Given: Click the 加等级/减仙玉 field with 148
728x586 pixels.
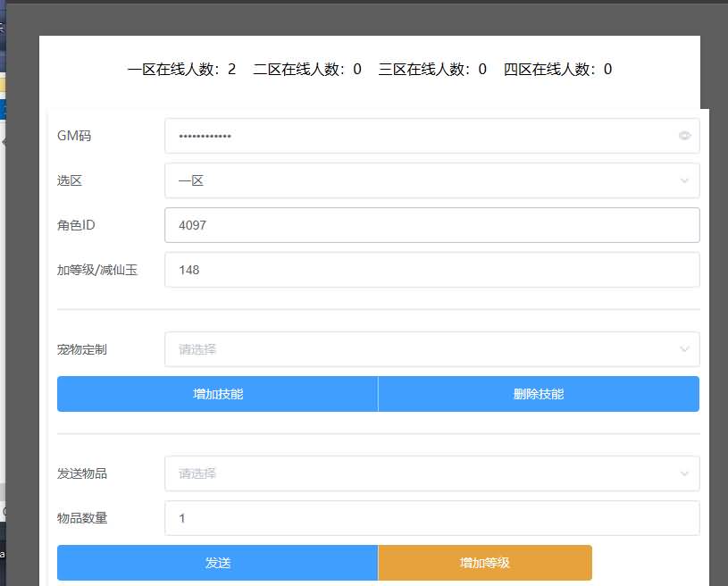Looking at the screenshot, I should 431,270.
